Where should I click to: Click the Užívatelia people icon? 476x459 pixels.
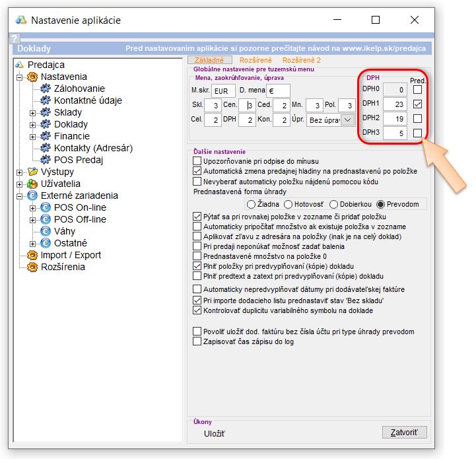[32, 184]
